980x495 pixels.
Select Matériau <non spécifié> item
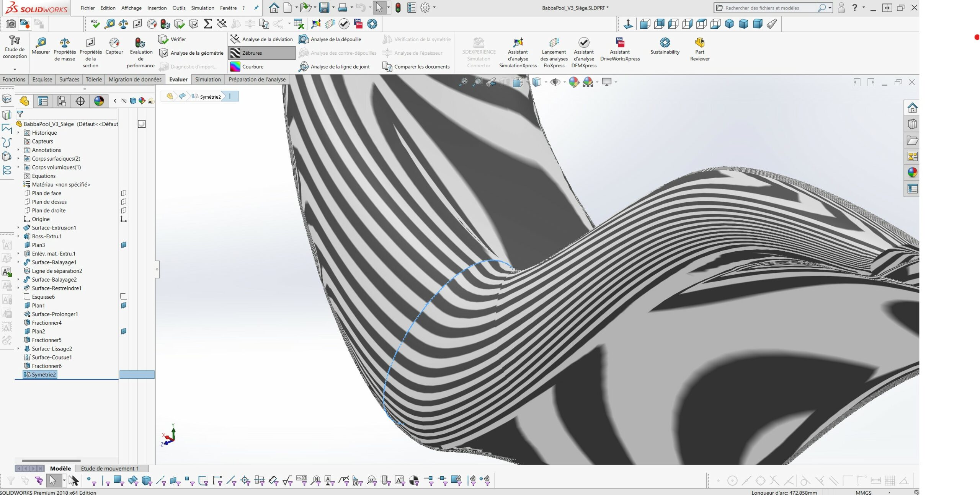click(57, 184)
